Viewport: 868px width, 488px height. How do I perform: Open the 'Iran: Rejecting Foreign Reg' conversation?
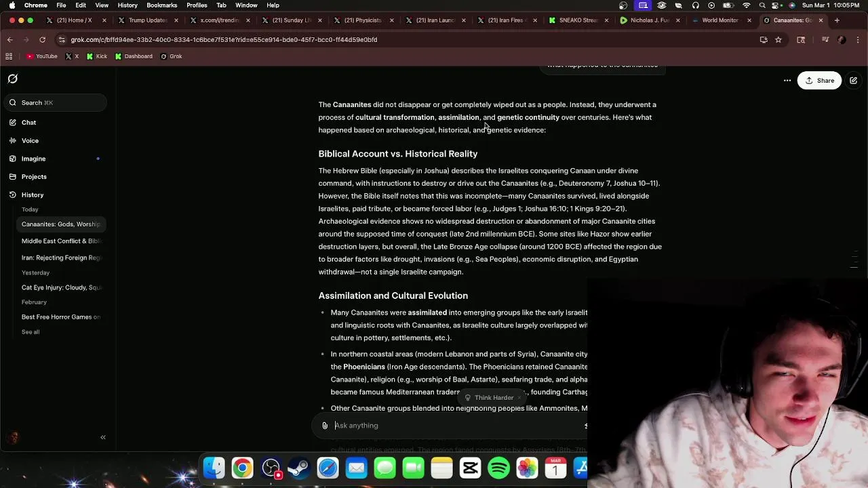61,258
